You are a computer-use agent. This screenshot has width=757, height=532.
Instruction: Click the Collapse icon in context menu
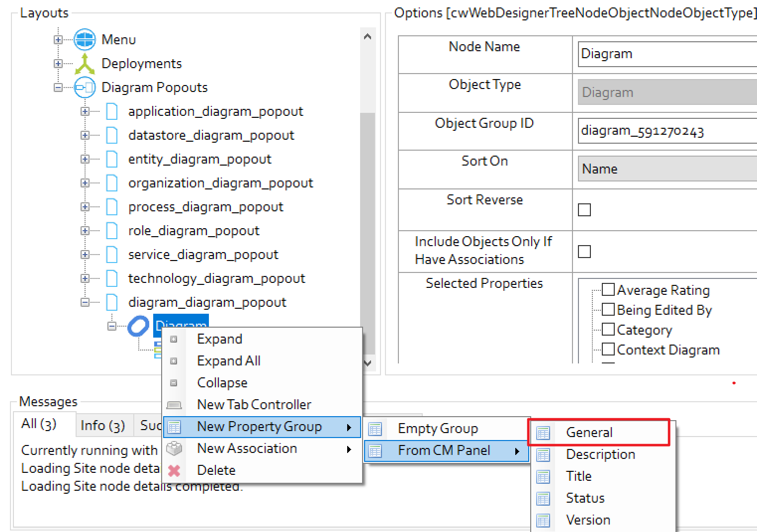point(174,383)
